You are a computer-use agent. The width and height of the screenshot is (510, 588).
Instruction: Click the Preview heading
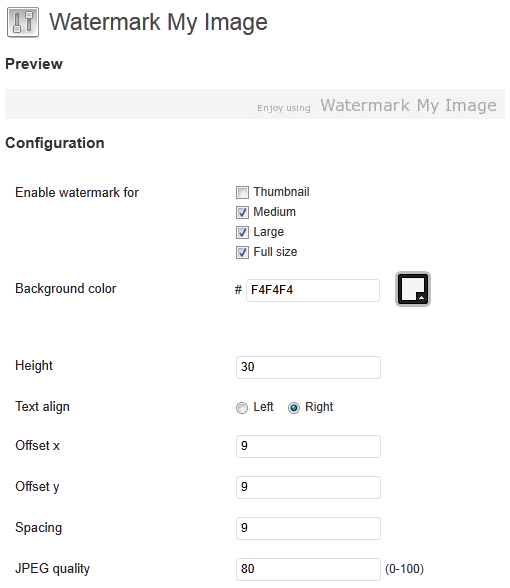pyautogui.click(x=34, y=64)
